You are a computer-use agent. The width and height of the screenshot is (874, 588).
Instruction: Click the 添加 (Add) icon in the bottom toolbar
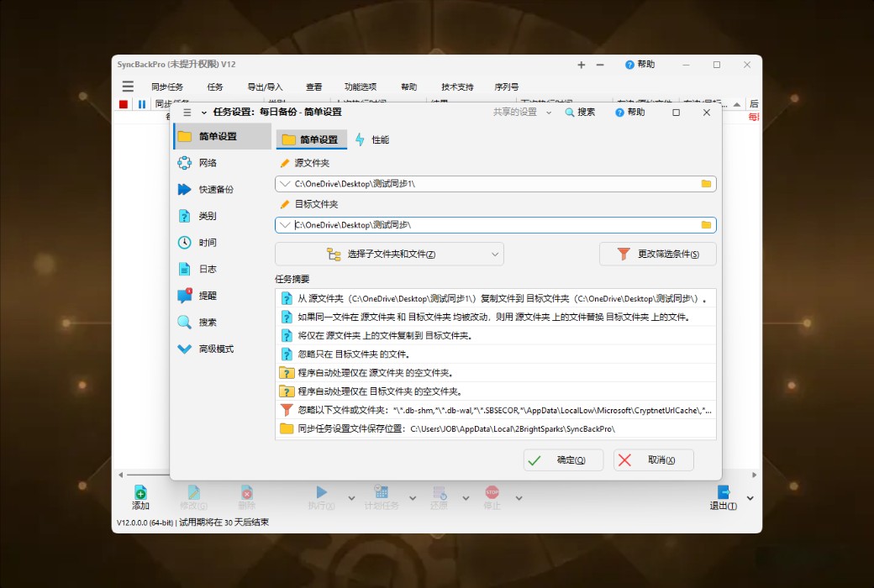(x=140, y=496)
